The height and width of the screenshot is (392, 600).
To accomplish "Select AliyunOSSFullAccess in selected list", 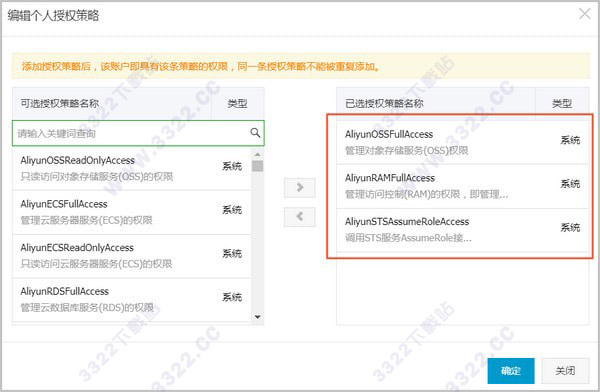I will click(x=462, y=142).
